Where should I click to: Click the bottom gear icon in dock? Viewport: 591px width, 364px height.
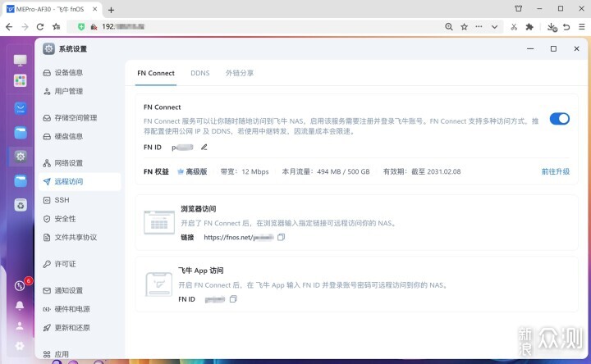point(20,346)
